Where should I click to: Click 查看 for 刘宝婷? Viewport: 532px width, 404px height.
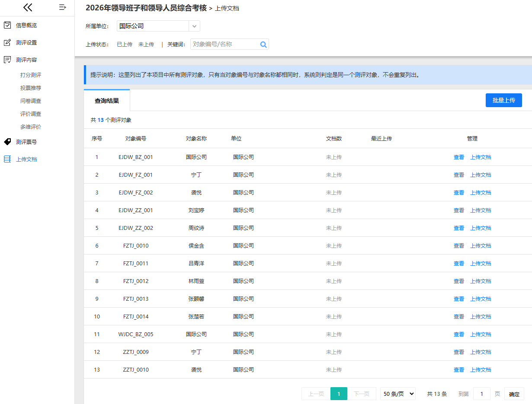coord(459,210)
